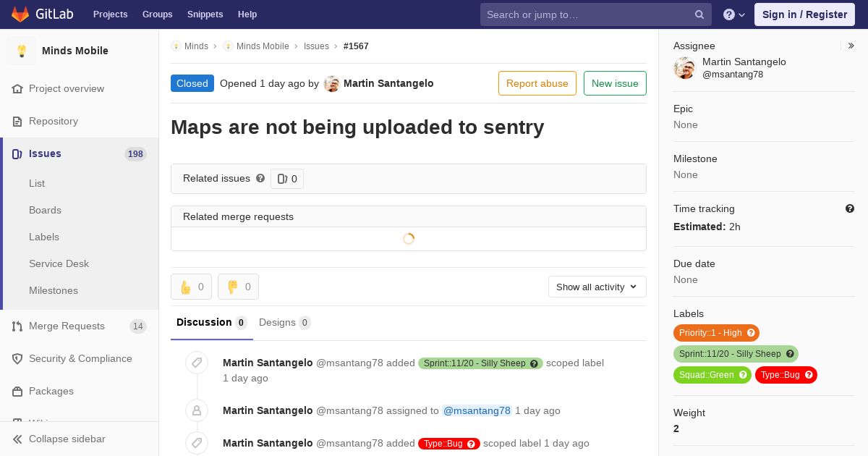The width and height of the screenshot is (868, 456).
Task: Open Repository in sidebar
Action: (x=54, y=121)
